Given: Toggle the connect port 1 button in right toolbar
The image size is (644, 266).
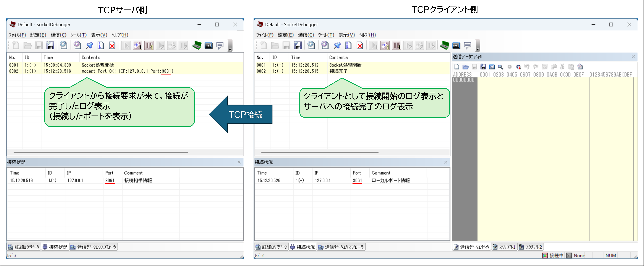Looking at the screenshot, I should point(385,45).
